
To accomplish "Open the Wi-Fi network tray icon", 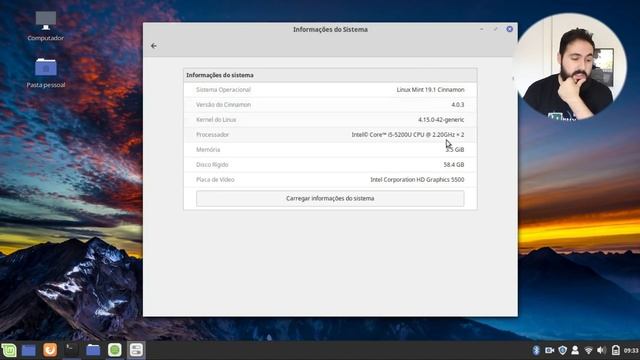I will pos(588,350).
